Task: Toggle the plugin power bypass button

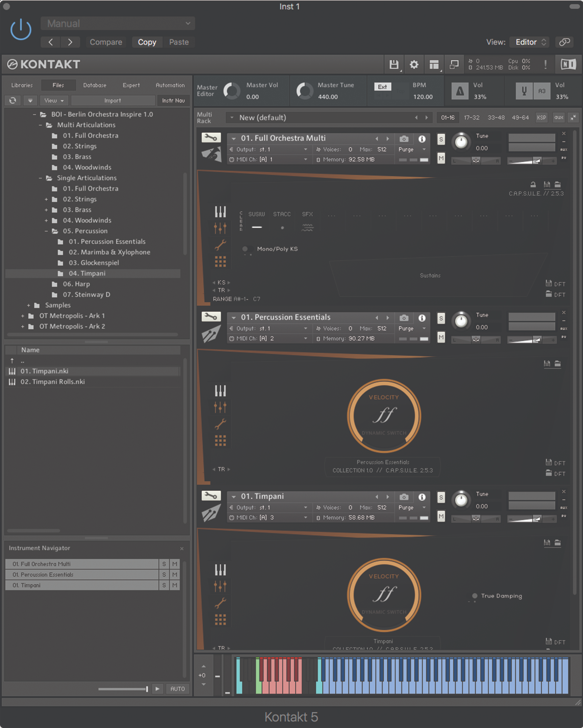Action: pyautogui.click(x=21, y=29)
